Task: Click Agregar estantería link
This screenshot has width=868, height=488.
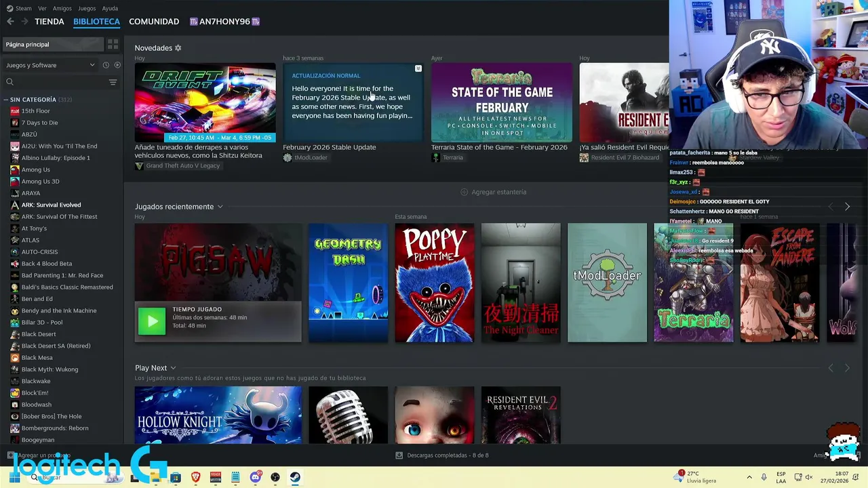Action: (498, 192)
